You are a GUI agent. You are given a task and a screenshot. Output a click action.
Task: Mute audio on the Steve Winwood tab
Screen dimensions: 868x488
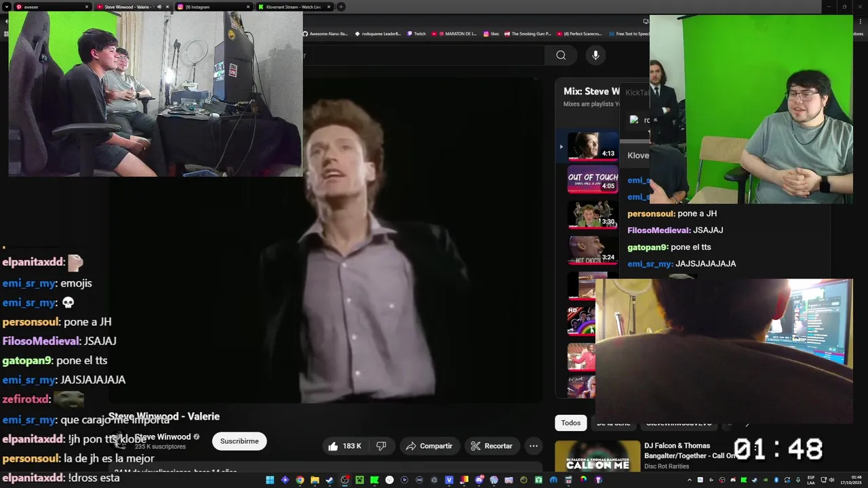pyautogui.click(x=159, y=7)
